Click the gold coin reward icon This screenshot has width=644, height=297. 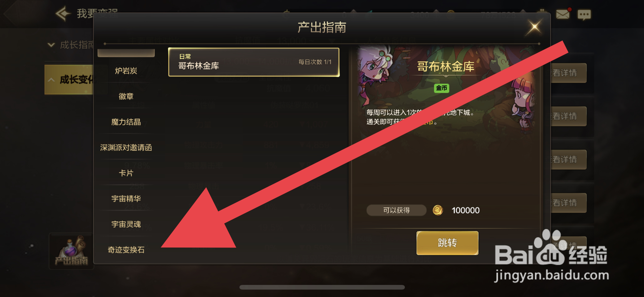click(438, 210)
